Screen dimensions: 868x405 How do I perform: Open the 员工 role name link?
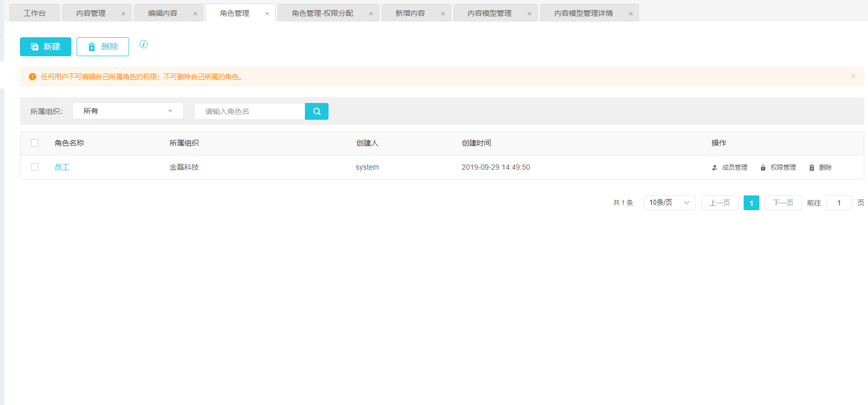[62, 167]
